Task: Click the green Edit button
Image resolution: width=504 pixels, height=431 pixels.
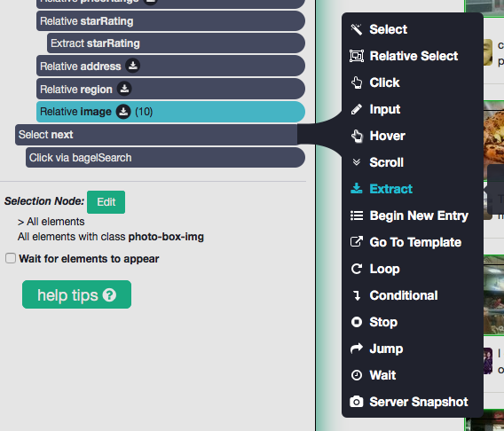Action: click(106, 202)
